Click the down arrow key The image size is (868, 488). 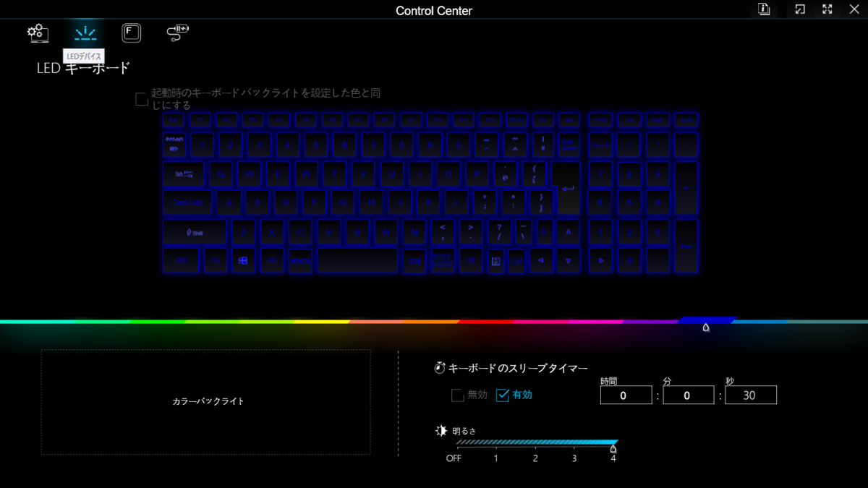[569, 261]
